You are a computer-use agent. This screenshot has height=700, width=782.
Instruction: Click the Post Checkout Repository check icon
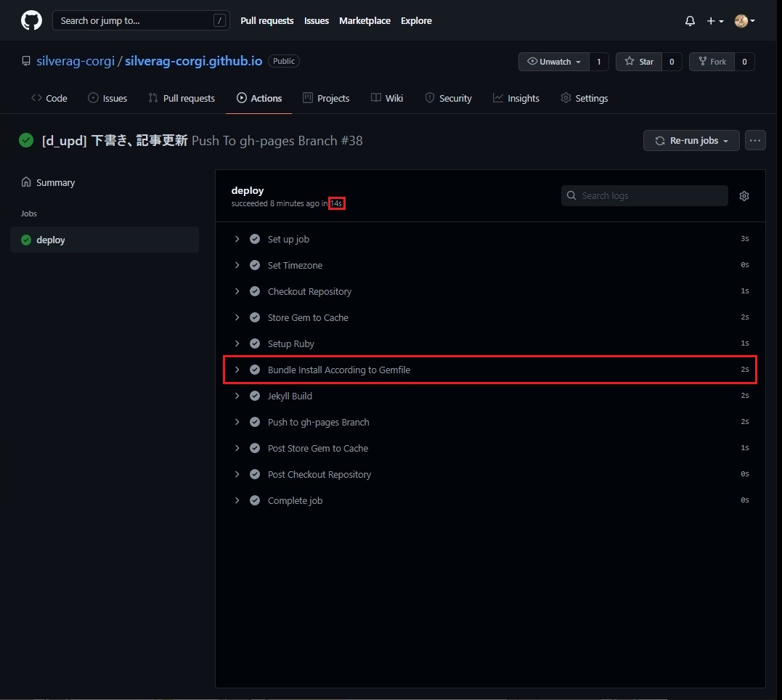(255, 474)
